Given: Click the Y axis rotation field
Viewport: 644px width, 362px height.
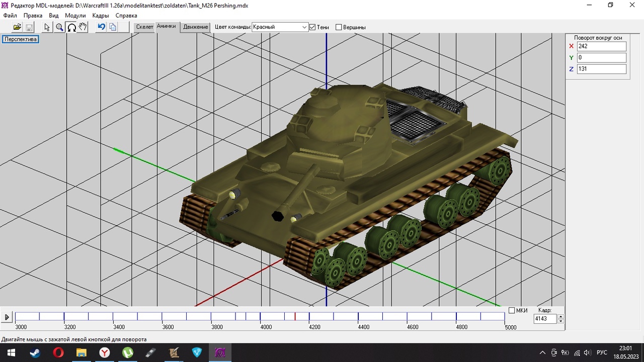Looking at the screenshot, I should pos(601,58).
